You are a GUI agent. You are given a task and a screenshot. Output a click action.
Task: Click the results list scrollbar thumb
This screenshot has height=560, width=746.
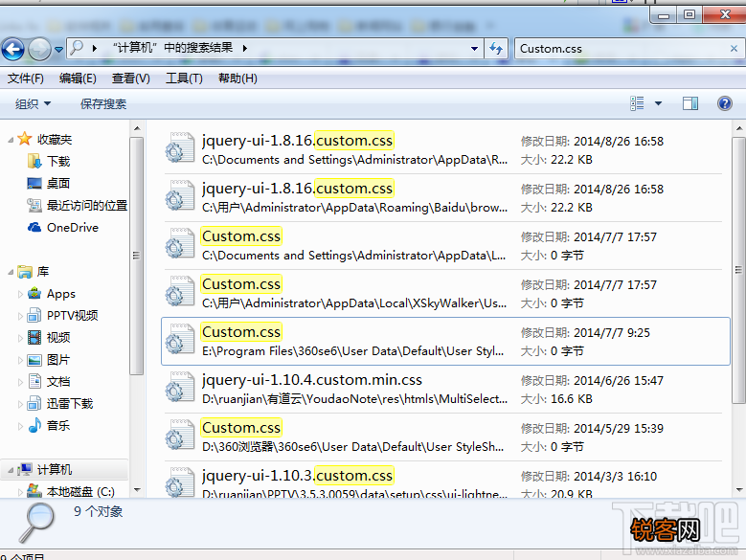pos(739,270)
